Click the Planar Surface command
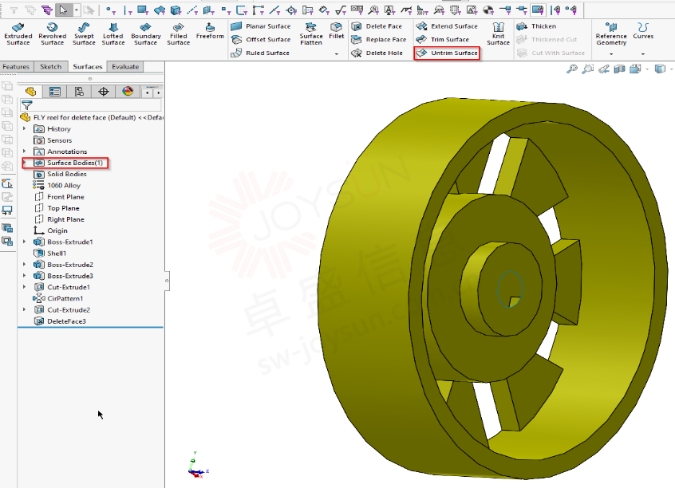The image size is (675, 488). pyautogui.click(x=260, y=26)
